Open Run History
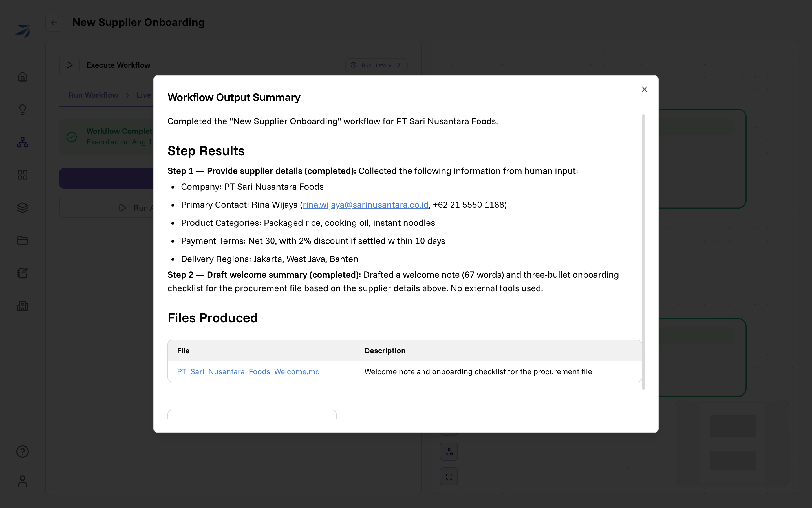Image resolution: width=812 pixels, height=508 pixels. (x=376, y=65)
